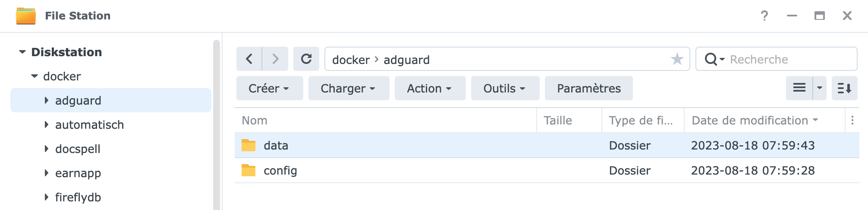Image resolution: width=868 pixels, height=210 pixels.
Task: Open the Charger upload menu
Action: [x=349, y=88]
